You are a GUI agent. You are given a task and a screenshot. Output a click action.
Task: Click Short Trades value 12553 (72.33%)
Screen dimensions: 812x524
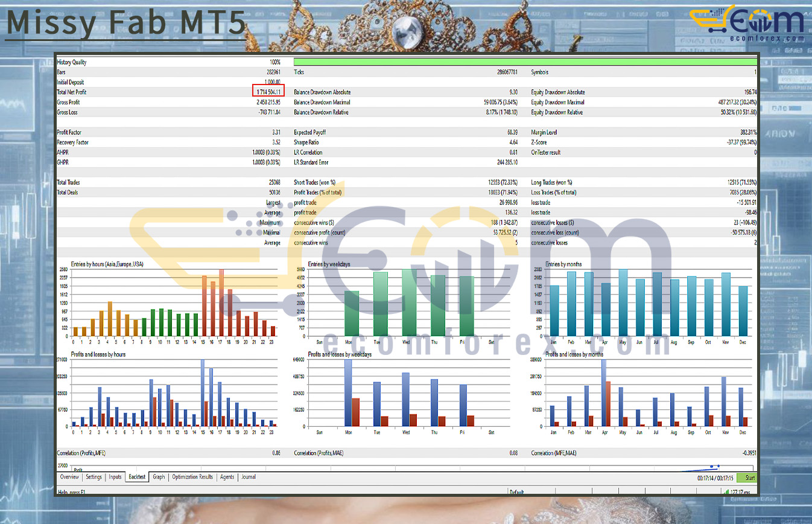tap(502, 182)
